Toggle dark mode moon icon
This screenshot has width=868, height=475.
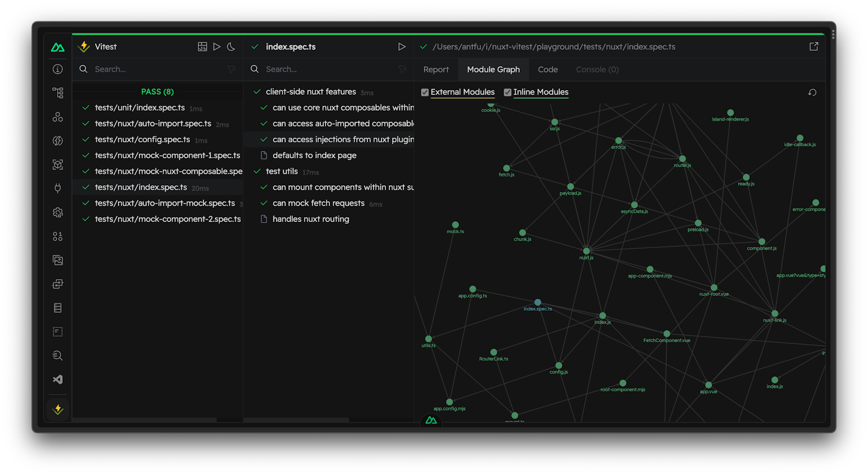(x=231, y=47)
